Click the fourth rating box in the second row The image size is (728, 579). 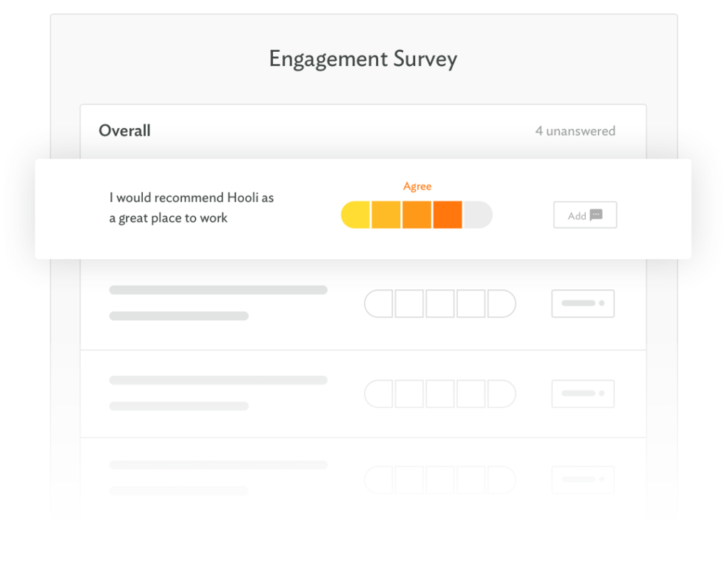471,303
